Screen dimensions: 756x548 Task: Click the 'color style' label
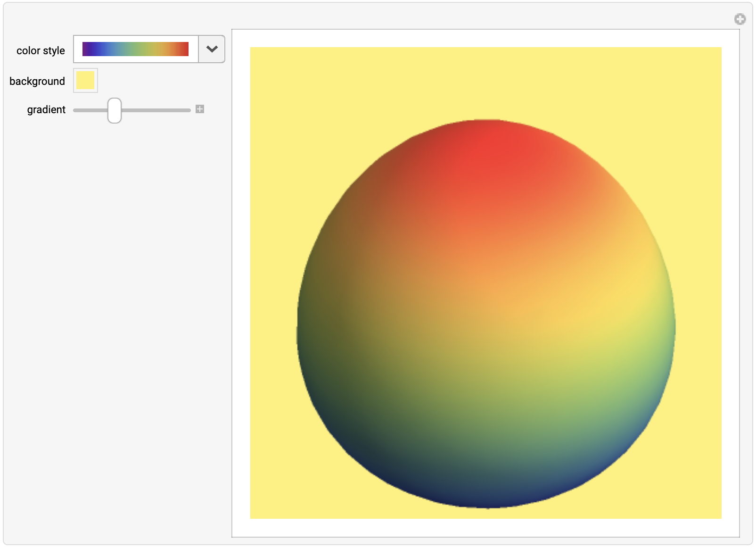(x=41, y=50)
